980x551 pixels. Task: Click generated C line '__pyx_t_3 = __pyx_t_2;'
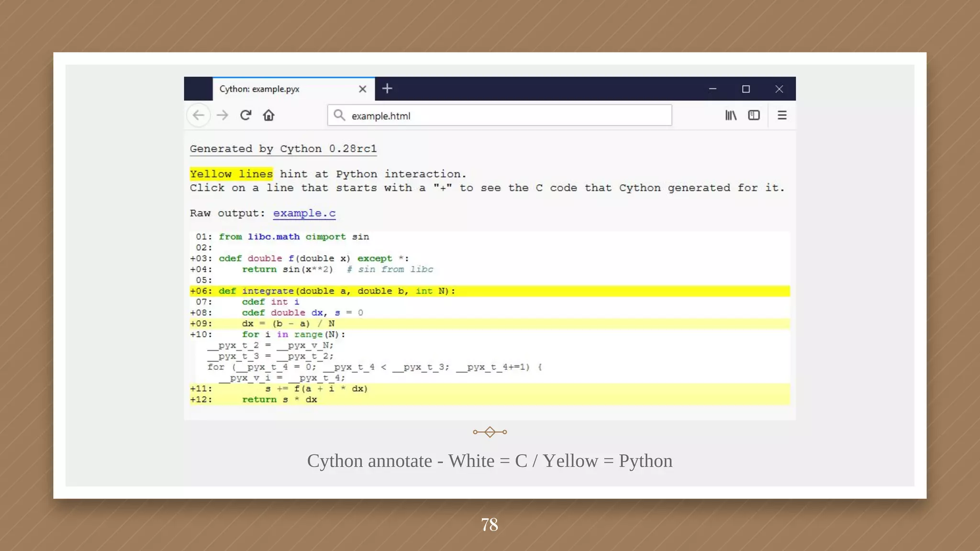pyautogui.click(x=270, y=356)
